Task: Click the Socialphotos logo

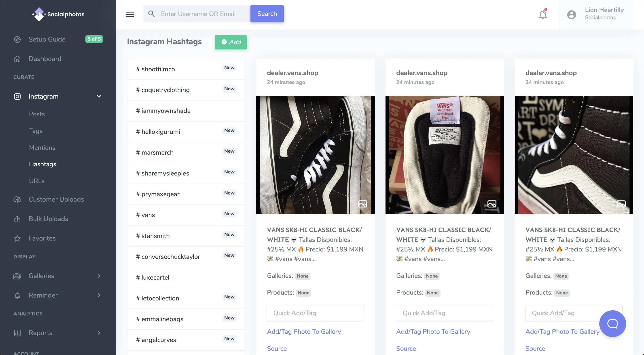Action: click(x=58, y=14)
